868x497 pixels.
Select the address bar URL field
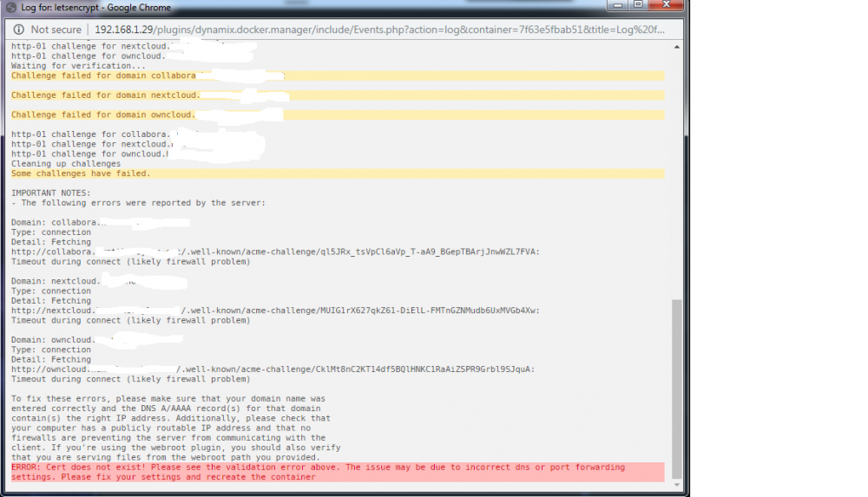(380, 29)
